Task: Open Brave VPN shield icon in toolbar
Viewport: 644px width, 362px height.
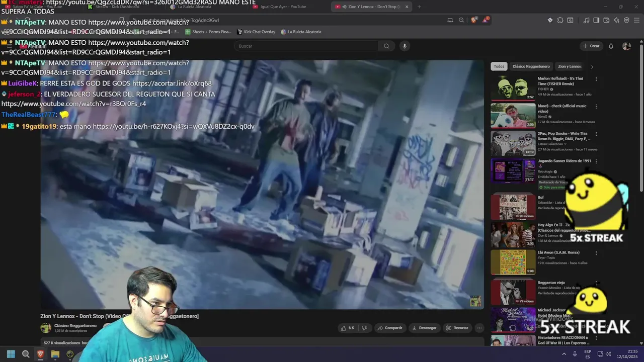Action: coord(626,20)
